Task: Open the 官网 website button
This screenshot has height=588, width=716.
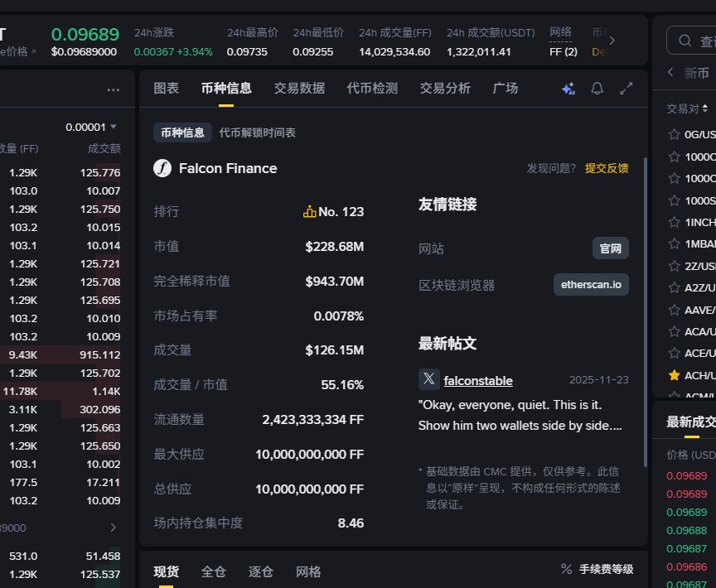Action: point(611,248)
